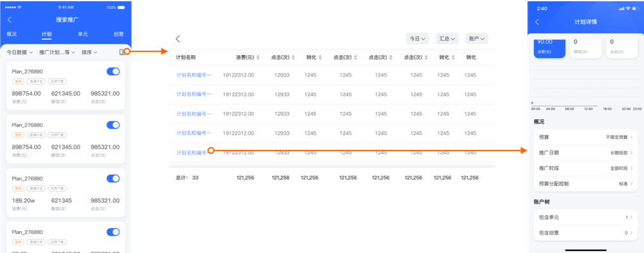
Task: Open the 包含创意 row
Action: 585,233
